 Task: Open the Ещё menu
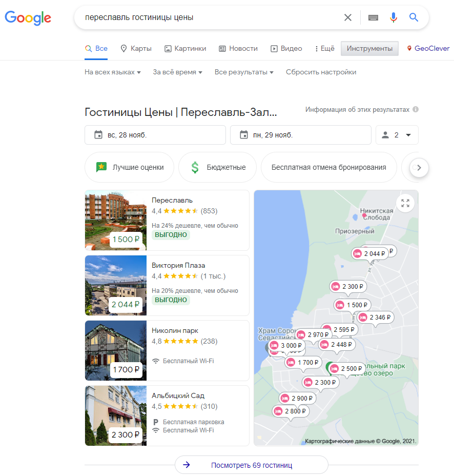(325, 49)
